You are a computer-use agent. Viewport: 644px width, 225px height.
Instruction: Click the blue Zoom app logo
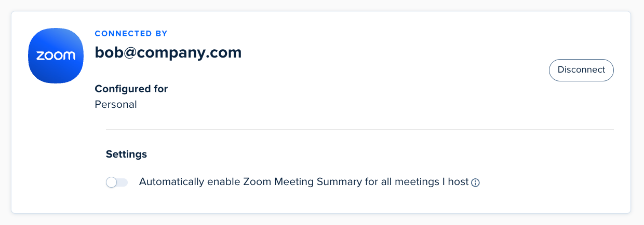pyautogui.click(x=56, y=56)
